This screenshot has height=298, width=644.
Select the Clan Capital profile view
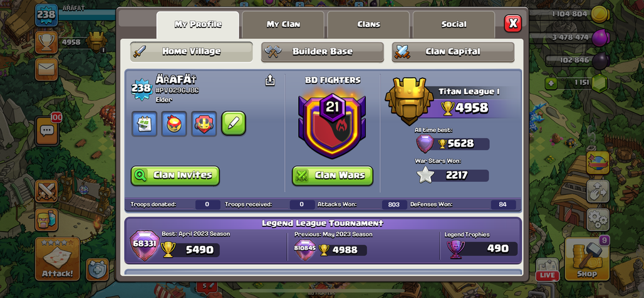[x=453, y=52]
